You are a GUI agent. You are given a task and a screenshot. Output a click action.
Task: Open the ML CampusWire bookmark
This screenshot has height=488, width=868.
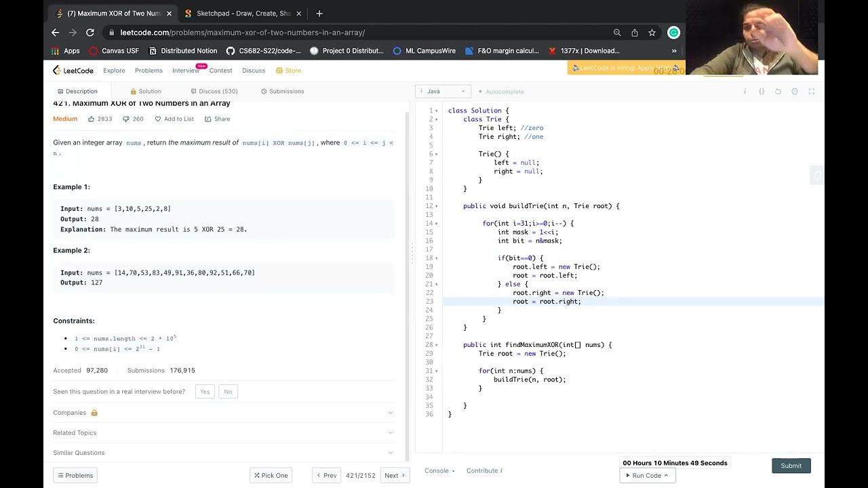[x=424, y=51]
